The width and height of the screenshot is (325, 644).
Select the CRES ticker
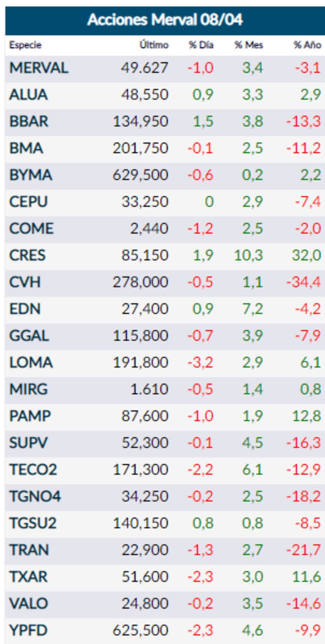tap(27, 255)
